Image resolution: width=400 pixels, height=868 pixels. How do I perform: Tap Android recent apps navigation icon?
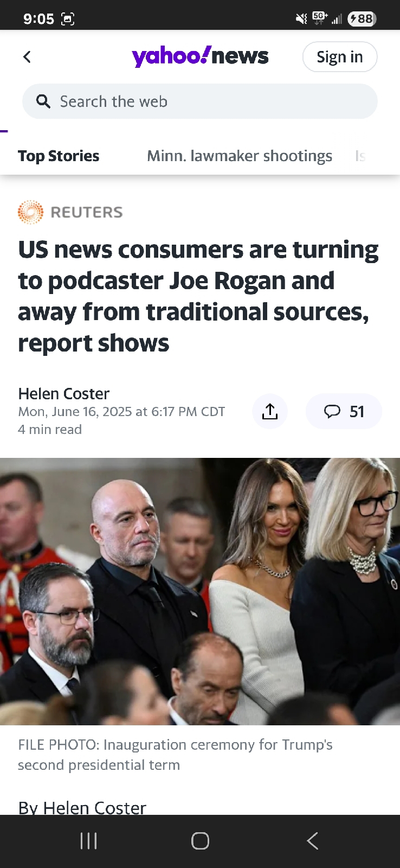click(x=88, y=841)
